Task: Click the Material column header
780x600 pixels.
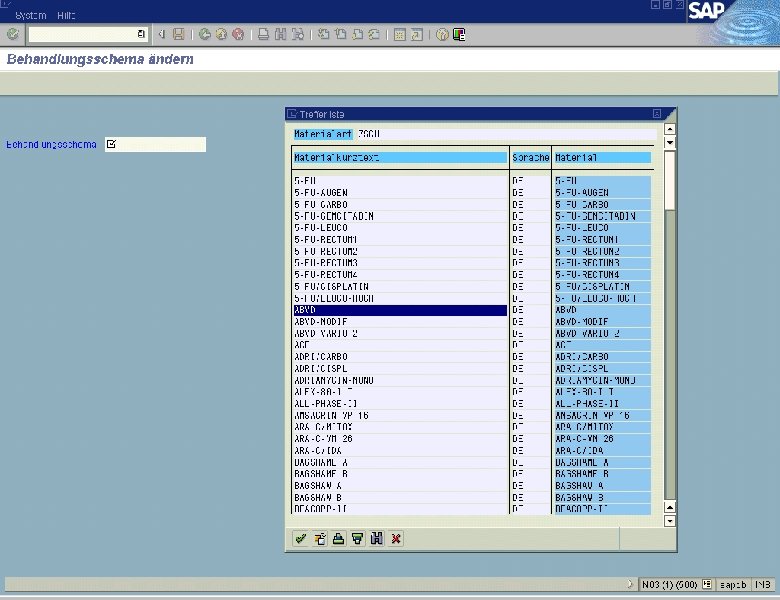Action: [x=602, y=158]
